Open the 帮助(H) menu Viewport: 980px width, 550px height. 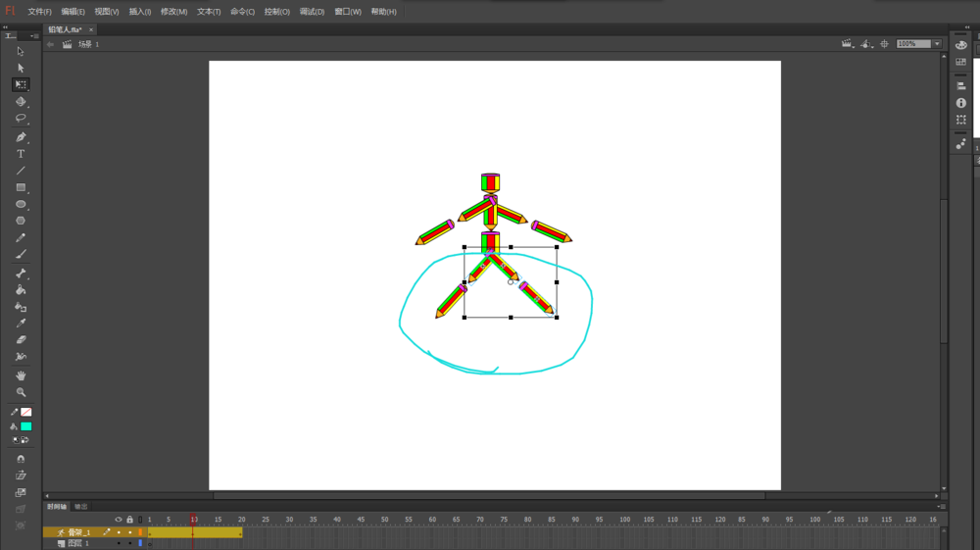[384, 12]
